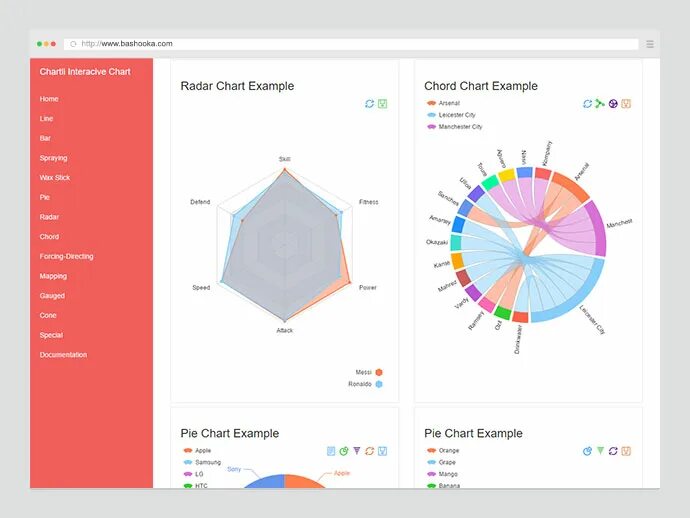The width and height of the screenshot is (690, 518).
Task: Click the reload icon in address bar
Action: 73,44
